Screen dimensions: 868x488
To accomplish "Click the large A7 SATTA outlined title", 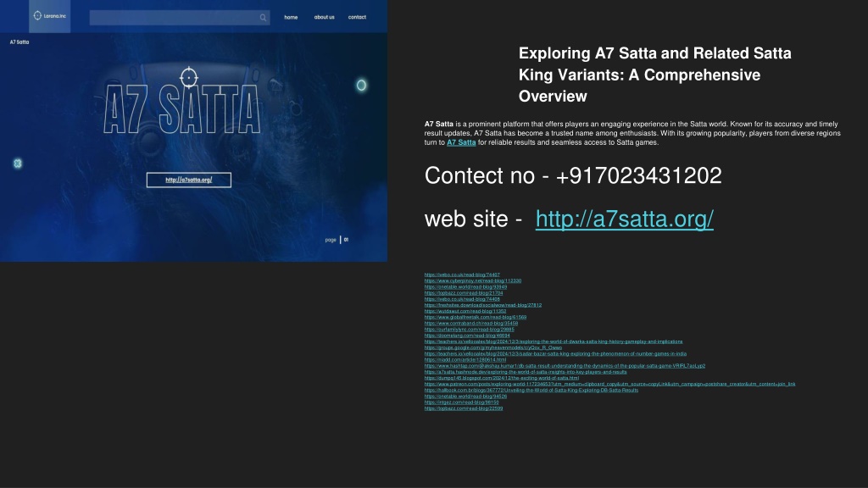I will pyautogui.click(x=181, y=109).
